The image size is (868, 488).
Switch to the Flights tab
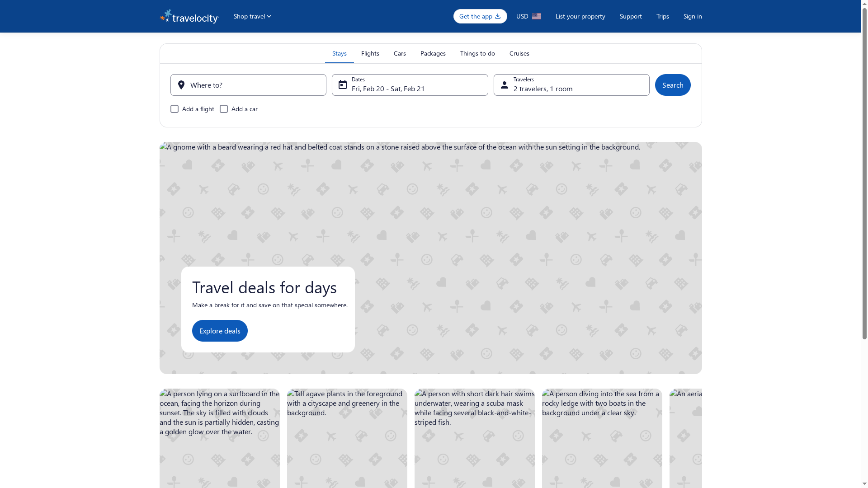click(x=370, y=53)
